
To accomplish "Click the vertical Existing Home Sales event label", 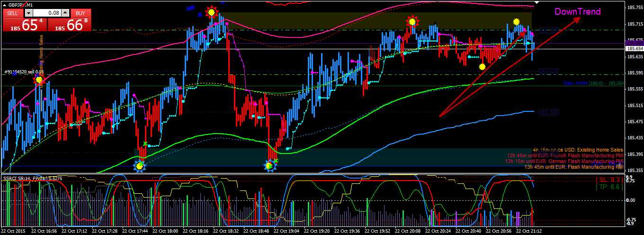I will (41, 62).
